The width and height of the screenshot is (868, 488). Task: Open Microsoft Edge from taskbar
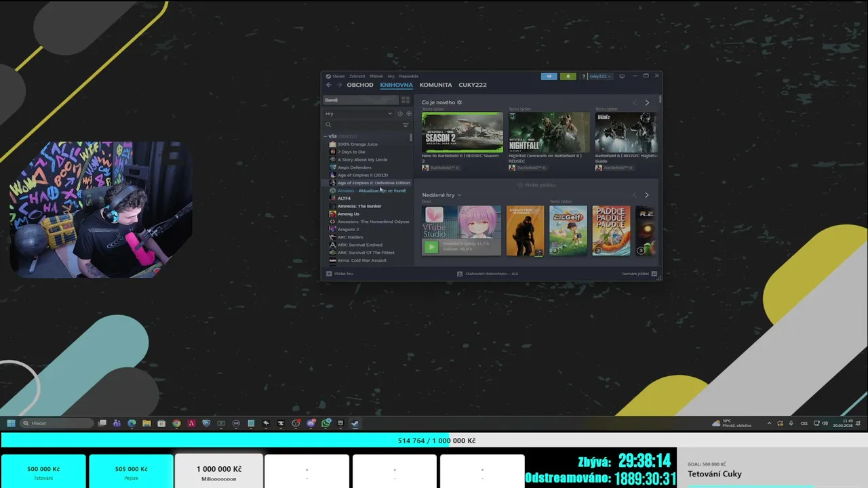click(132, 424)
